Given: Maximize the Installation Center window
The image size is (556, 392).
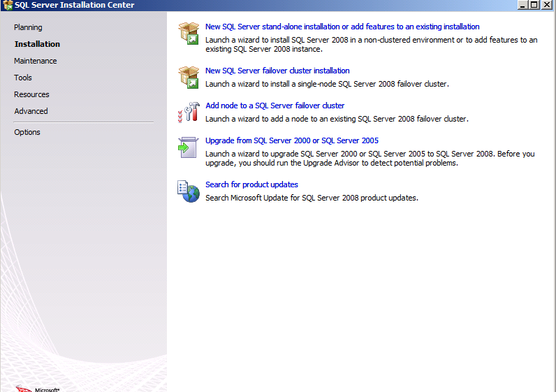Looking at the screenshot, I should pyautogui.click(x=534, y=5).
